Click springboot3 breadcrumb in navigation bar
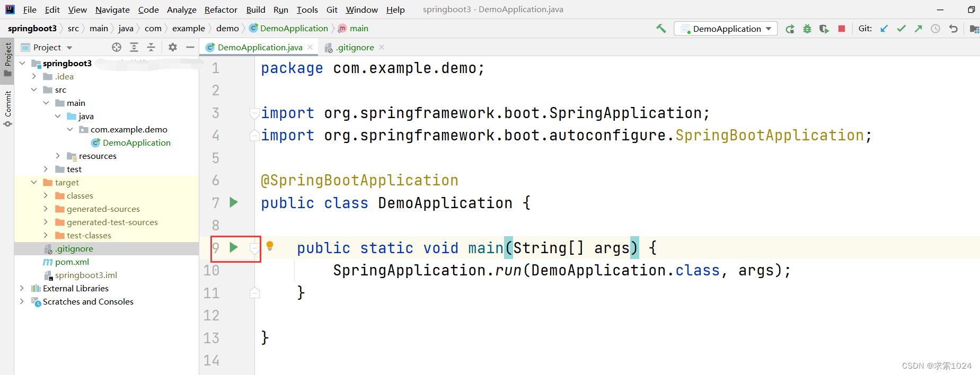Screen dimensions: 980x375 32,29
